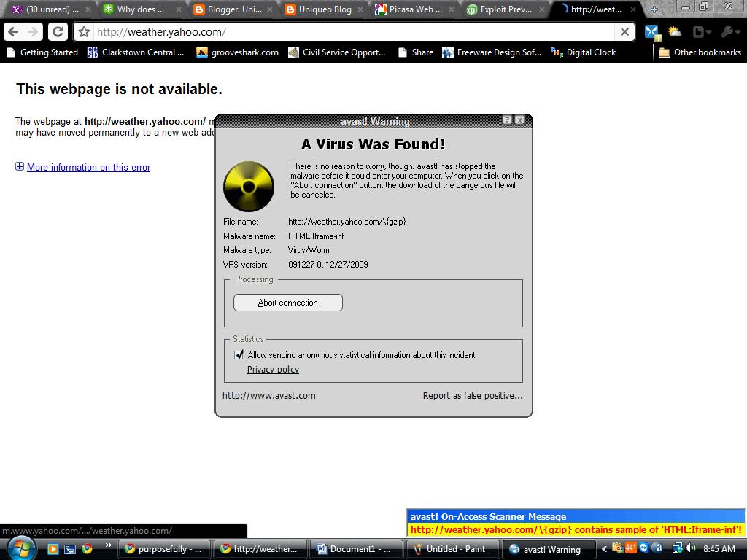747x560 pixels.
Task: Open the Digital Clock bookmark
Action: click(584, 52)
